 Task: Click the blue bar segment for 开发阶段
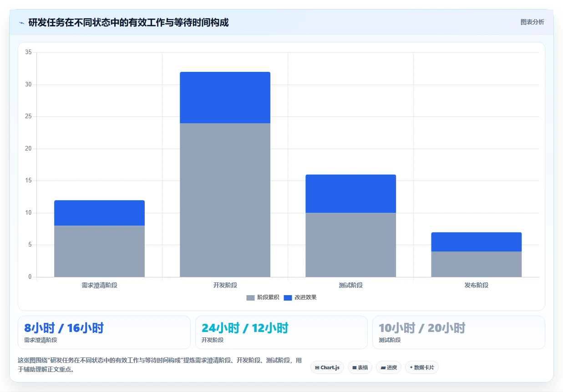[x=225, y=97]
